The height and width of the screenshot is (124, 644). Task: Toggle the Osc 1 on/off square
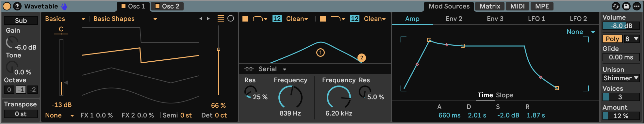124,6
